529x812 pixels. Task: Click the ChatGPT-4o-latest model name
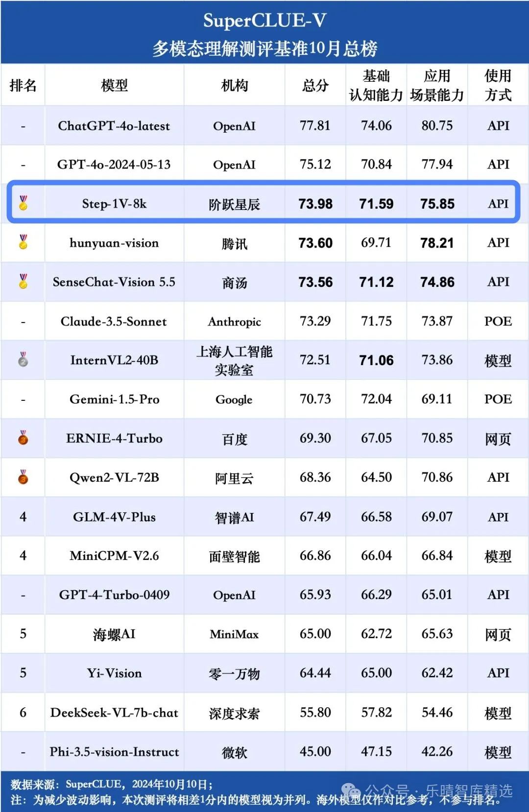pos(114,126)
